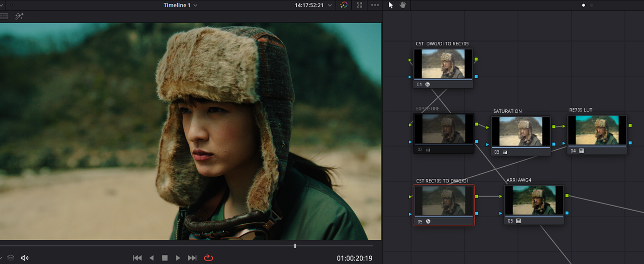The width and height of the screenshot is (644, 264).
Task: Click the split-screen grid icon at viewer top-left
Action: 4,16
